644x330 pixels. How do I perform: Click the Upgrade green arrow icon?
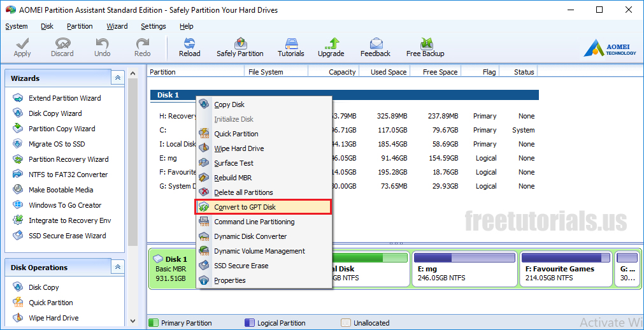point(331,44)
